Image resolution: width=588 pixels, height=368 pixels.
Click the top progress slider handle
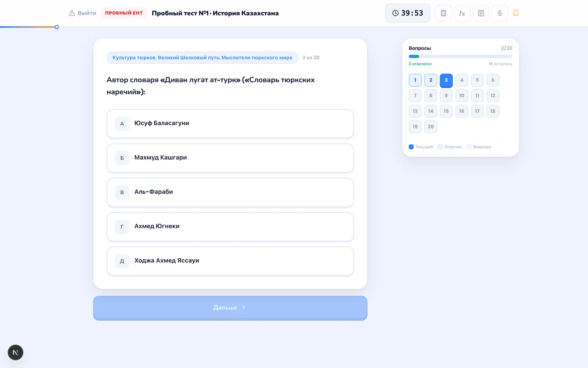coord(57,27)
